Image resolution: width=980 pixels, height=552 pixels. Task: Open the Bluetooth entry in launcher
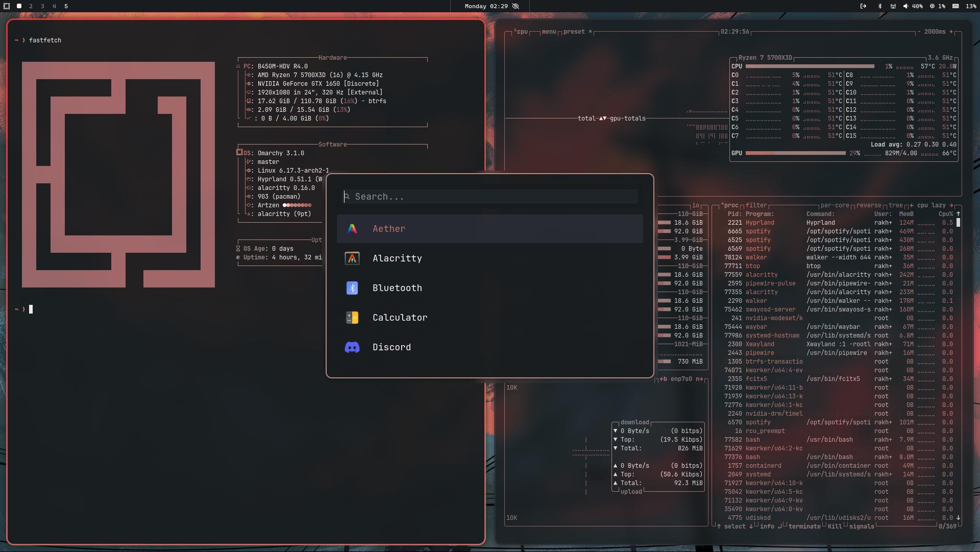pos(489,288)
